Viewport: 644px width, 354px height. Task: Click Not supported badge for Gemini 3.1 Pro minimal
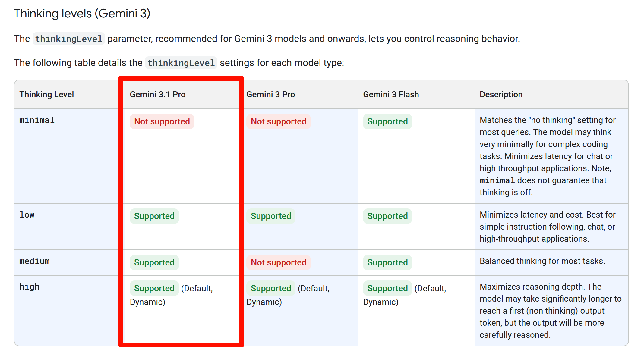(x=162, y=121)
